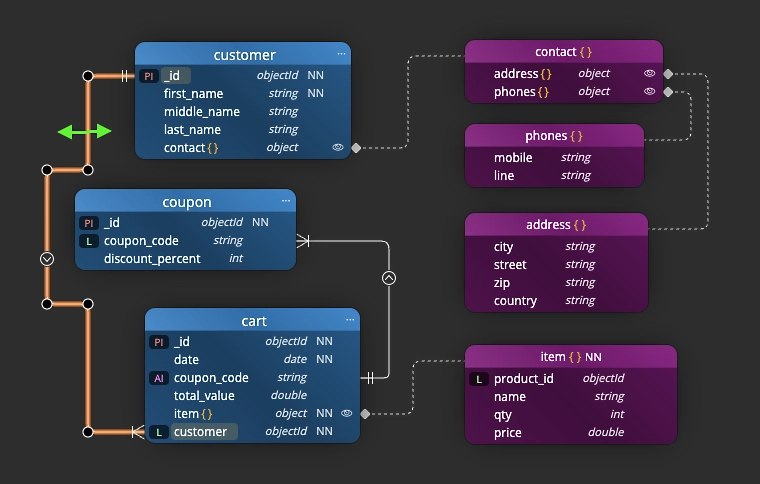
Task: Click diamond connector beside contact phones row
Action: click(x=668, y=92)
